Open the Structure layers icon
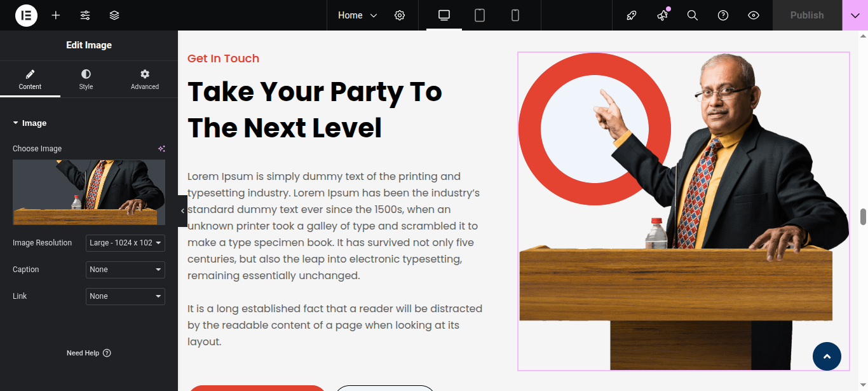 pyautogui.click(x=114, y=15)
